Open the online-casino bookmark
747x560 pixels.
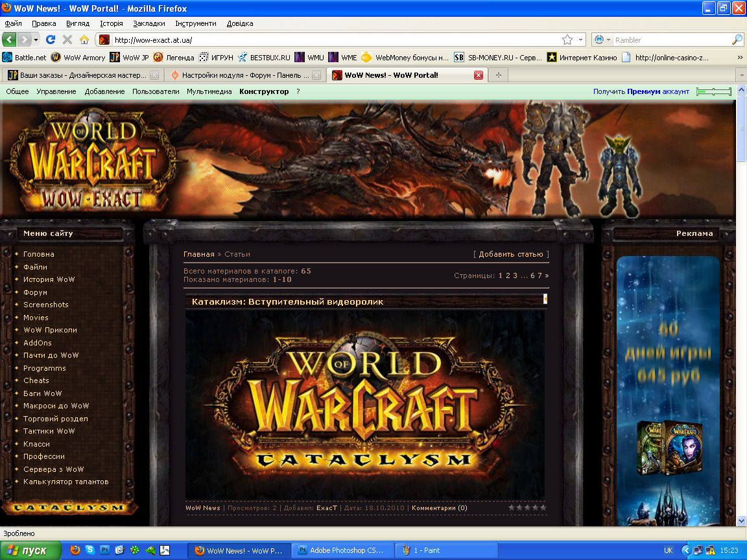pyautogui.click(x=665, y=58)
